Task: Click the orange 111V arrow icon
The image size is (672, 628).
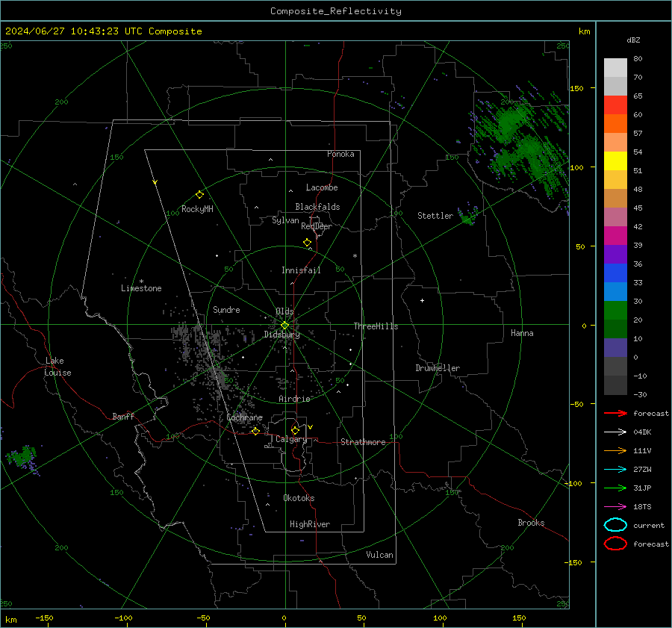Action: coord(615,450)
